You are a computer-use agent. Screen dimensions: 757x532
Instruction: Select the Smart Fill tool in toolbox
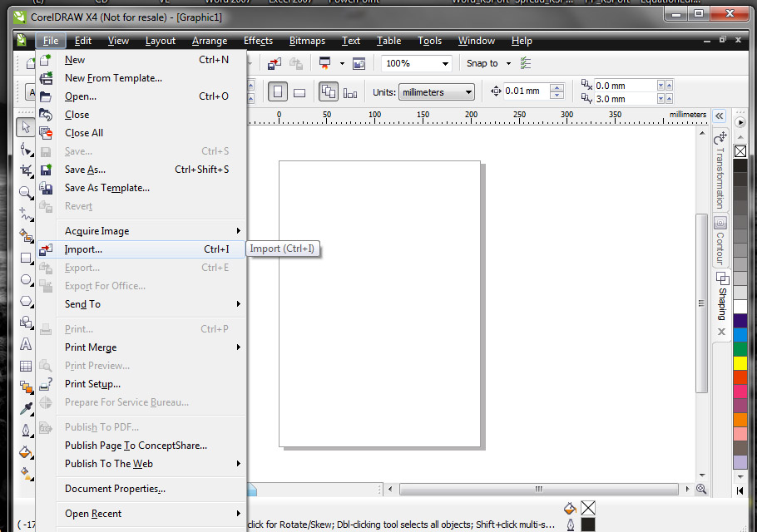(x=26, y=236)
